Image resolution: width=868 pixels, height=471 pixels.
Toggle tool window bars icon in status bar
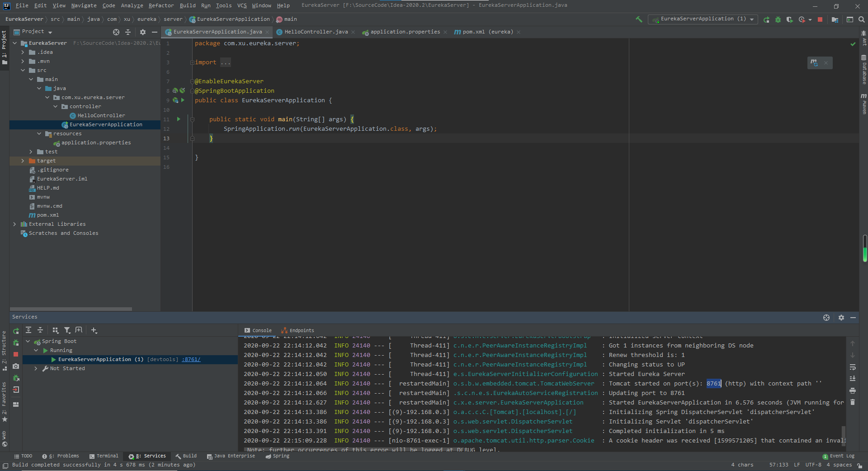point(5,465)
